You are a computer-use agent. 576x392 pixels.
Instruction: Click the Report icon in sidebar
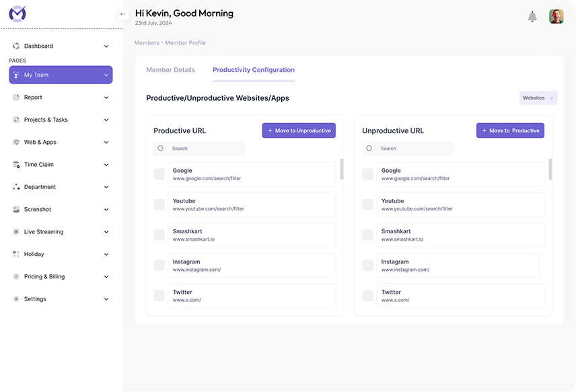(17, 97)
